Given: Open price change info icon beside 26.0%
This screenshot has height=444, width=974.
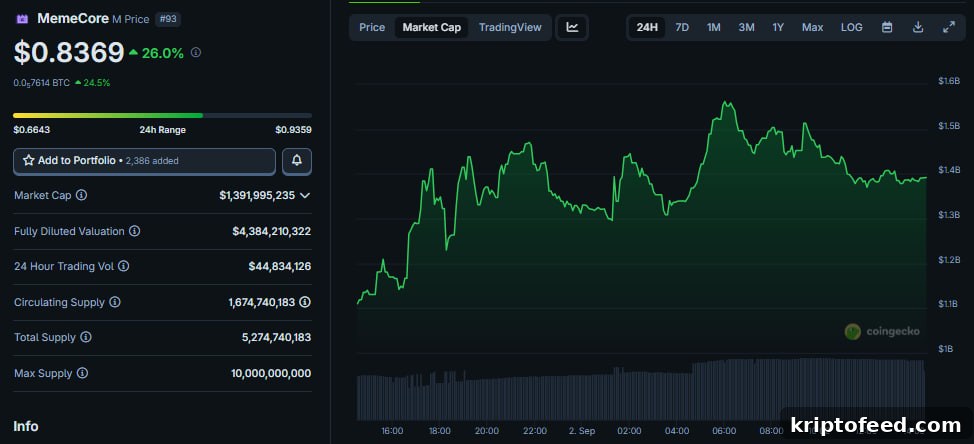Looking at the screenshot, I should click(196, 53).
